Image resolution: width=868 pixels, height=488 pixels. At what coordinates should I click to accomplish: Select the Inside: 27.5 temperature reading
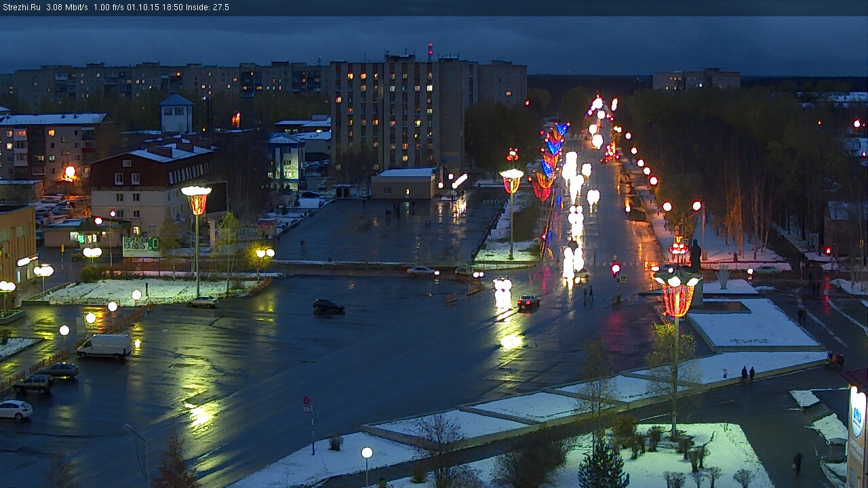[x=208, y=7]
